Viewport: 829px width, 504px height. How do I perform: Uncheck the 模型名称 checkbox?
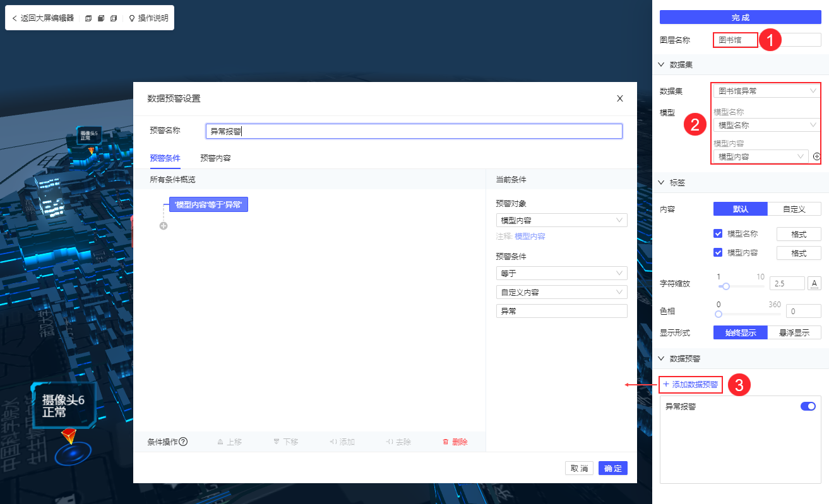[718, 233]
